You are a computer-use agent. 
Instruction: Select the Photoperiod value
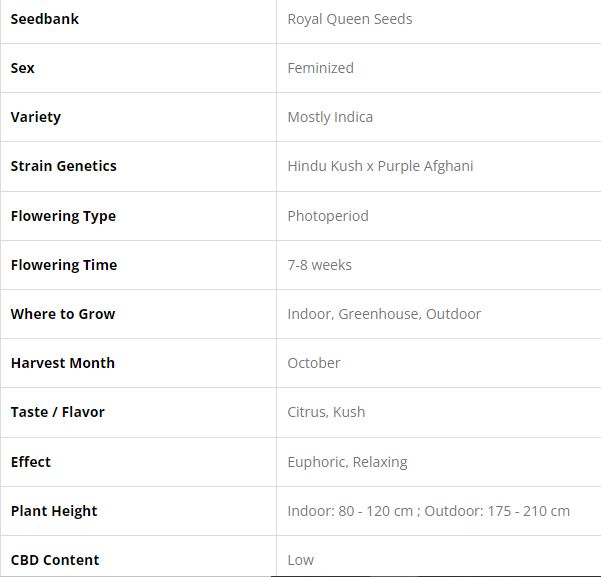tap(328, 216)
